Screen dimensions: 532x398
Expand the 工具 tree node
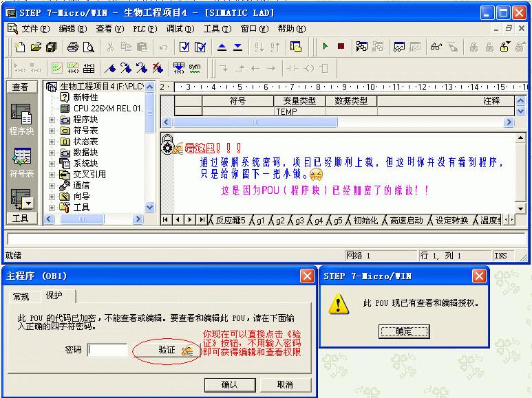point(52,208)
